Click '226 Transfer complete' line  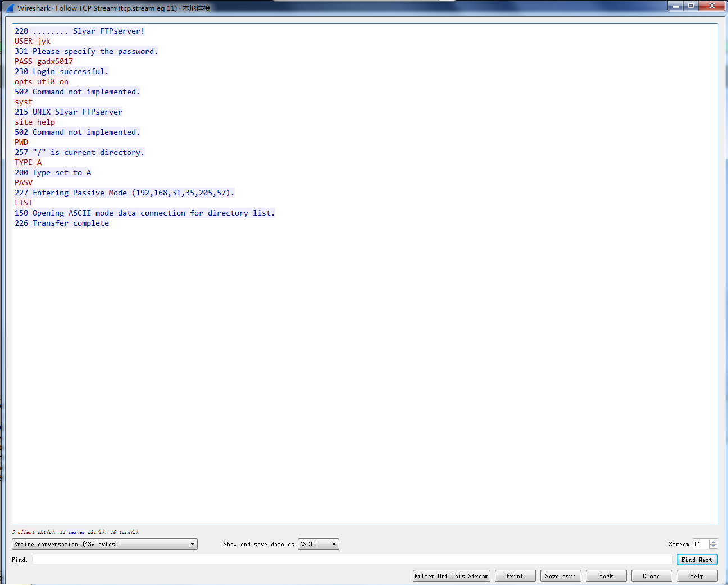pos(62,223)
